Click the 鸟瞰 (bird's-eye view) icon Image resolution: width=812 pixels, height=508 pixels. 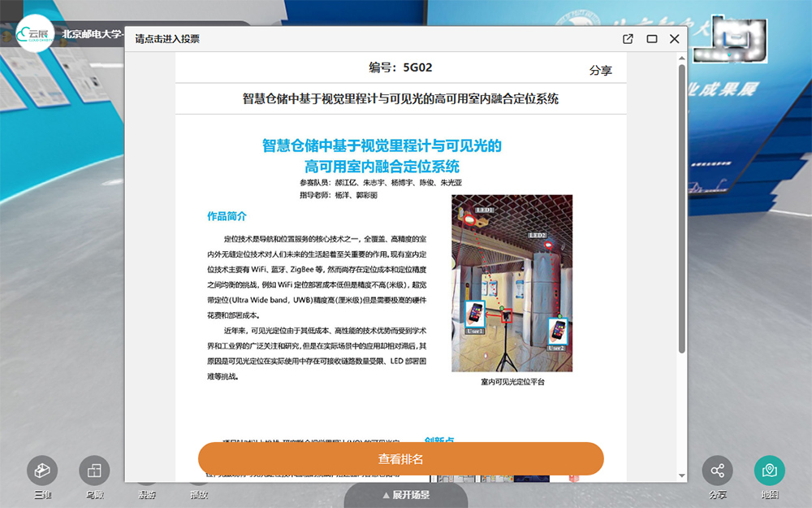[94, 469]
